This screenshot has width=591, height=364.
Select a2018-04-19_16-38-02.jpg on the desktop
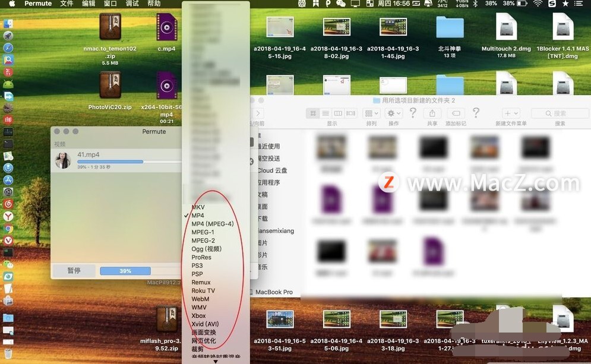pyautogui.click(x=337, y=27)
